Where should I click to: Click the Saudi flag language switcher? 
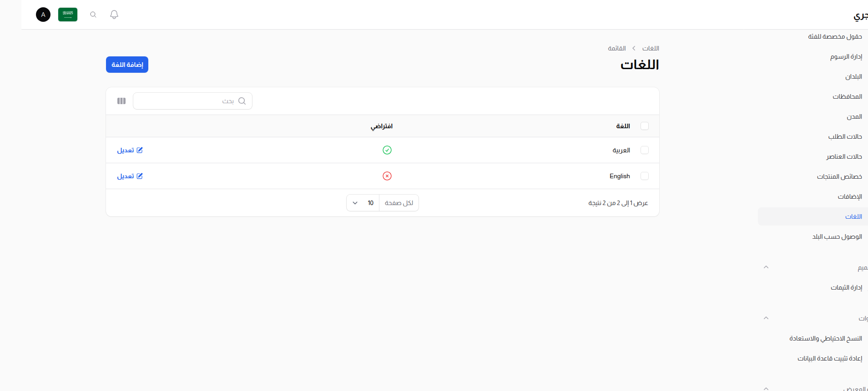click(68, 15)
